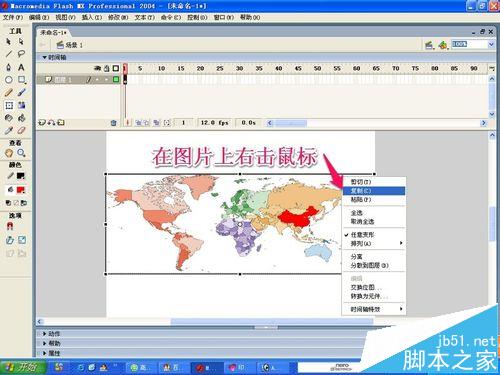This screenshot has height=375, width=500.
Task: Toggle Edit Multiple Frames
Action: (156, 123)
